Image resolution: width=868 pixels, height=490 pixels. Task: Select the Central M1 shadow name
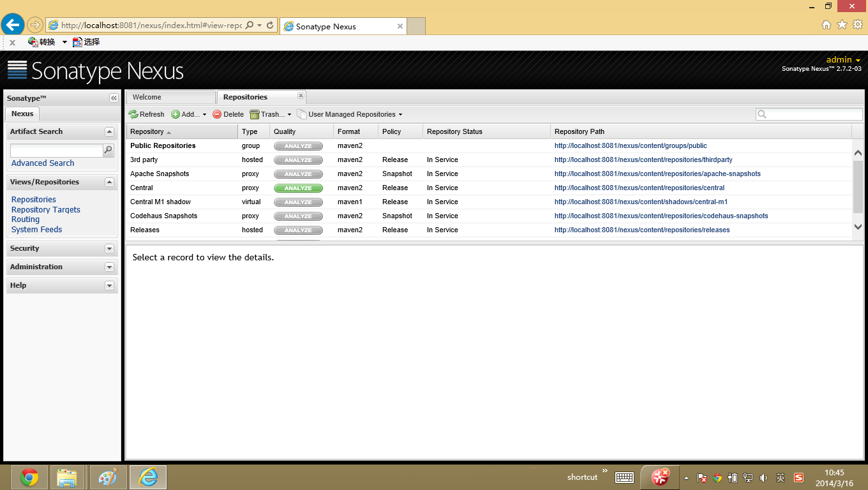click(160, 202)
